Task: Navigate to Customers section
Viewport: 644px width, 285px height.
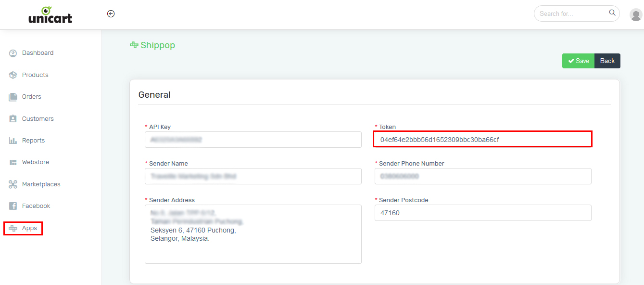Action: [x=38, y=119]
